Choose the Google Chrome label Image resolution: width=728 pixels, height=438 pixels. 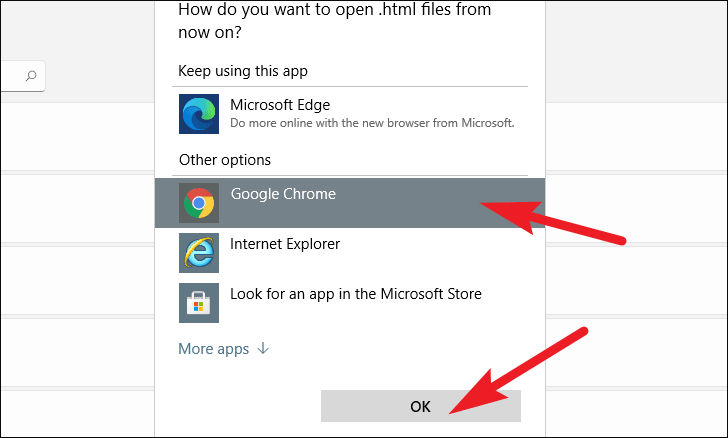[x=283, y=194]
